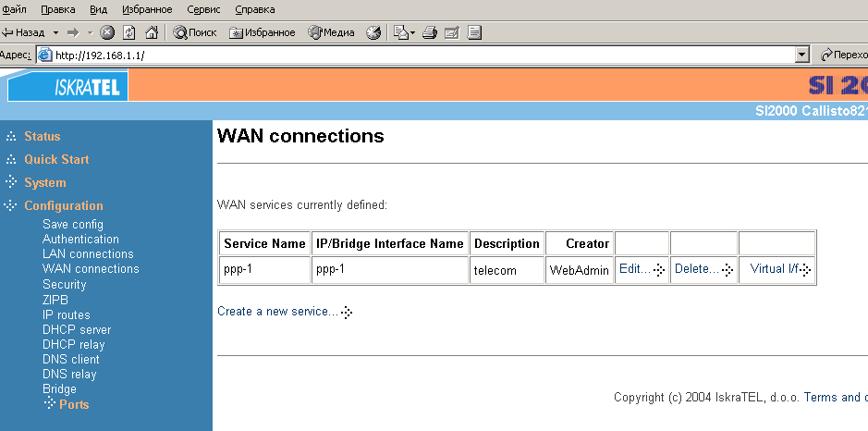Click the Creator column header
The height and width of the screenshot is (431, 868).
point(579,244)
